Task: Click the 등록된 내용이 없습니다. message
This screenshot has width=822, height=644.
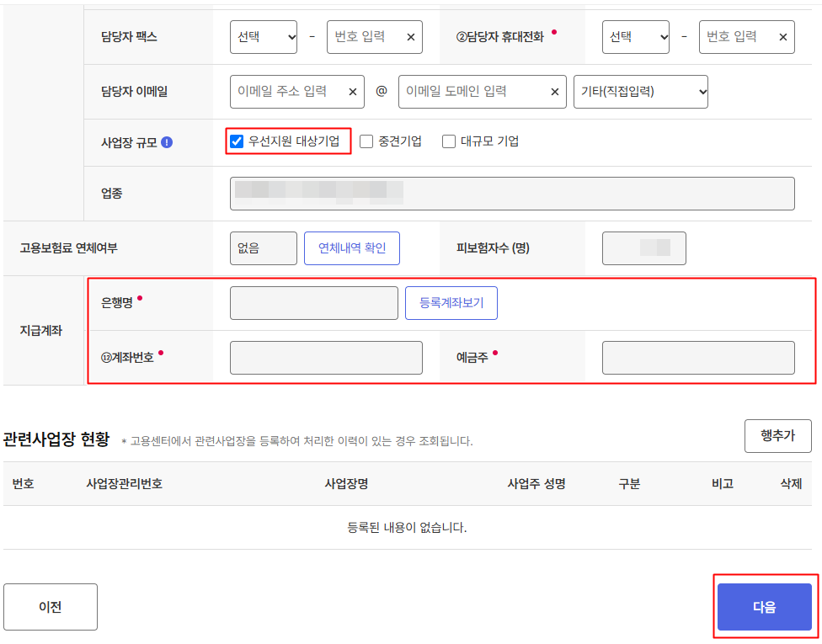Action: 407,528
